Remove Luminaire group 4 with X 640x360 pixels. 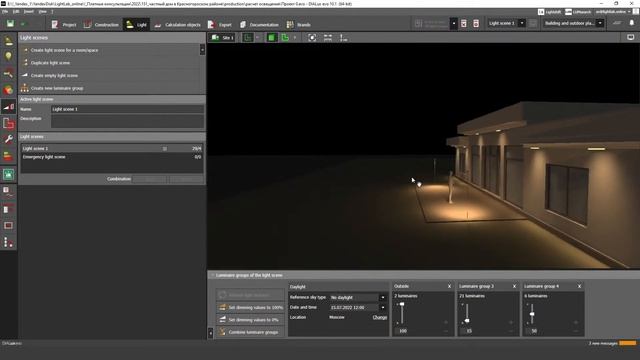[x=579, y=286]
